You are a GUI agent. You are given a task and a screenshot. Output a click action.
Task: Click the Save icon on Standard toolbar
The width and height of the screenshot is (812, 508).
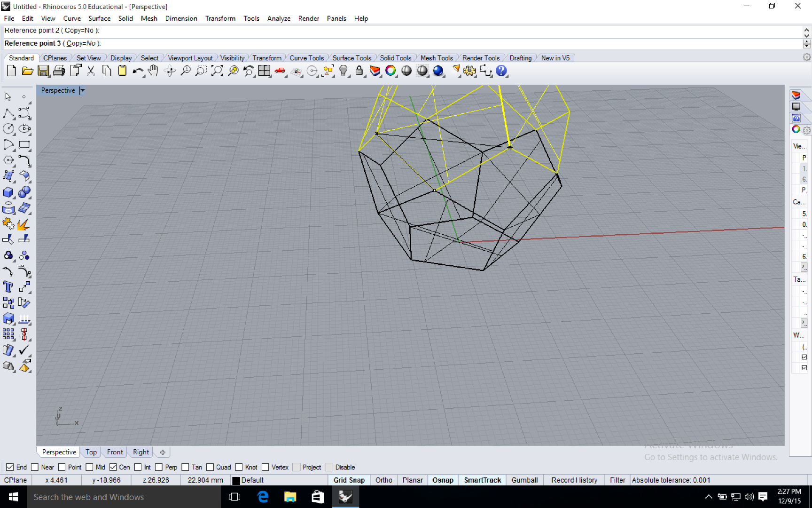(43, 71)
